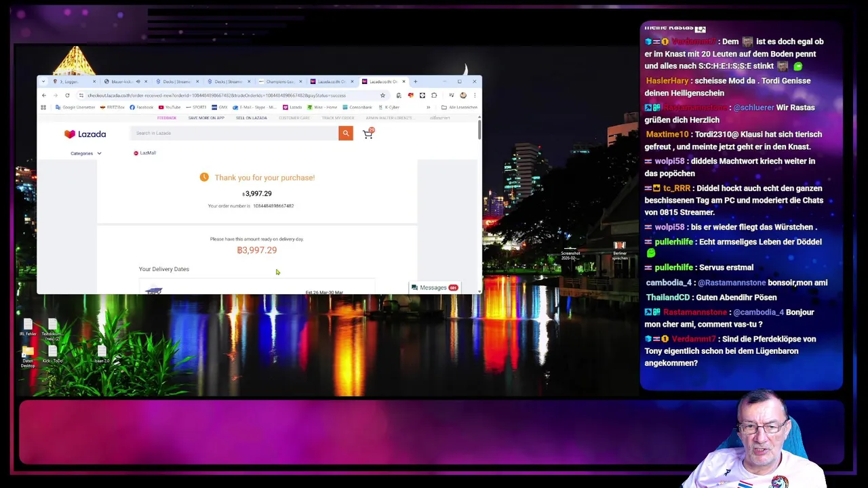The height and width of the screenshot is (488, 868).
Task: Click the SELL ON LAZADA link
Action: pos(252,118)
